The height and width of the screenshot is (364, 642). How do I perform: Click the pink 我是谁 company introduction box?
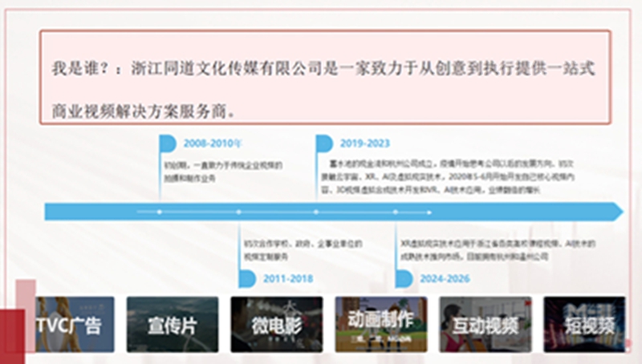coord(325,77)
